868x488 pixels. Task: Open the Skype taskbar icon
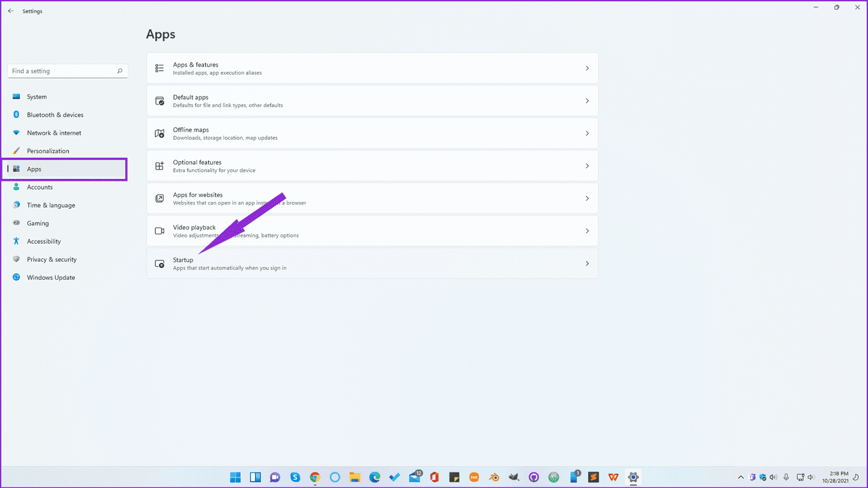(x=295, y=477)
